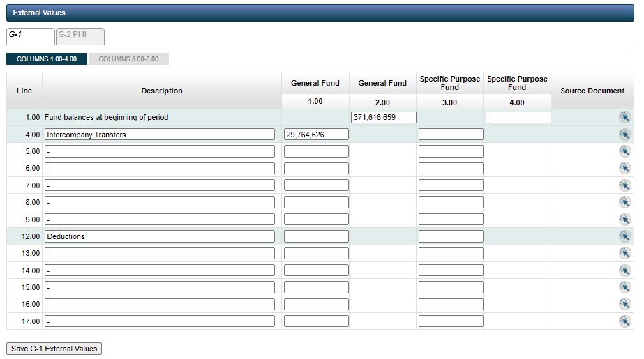The image size is (644, 359).
Task: Click line 5.00 description field
Action: [160, 151]
